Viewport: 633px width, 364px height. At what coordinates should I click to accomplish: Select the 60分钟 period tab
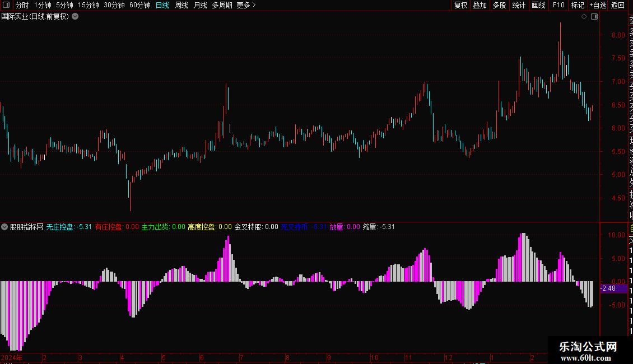point(139,5)
